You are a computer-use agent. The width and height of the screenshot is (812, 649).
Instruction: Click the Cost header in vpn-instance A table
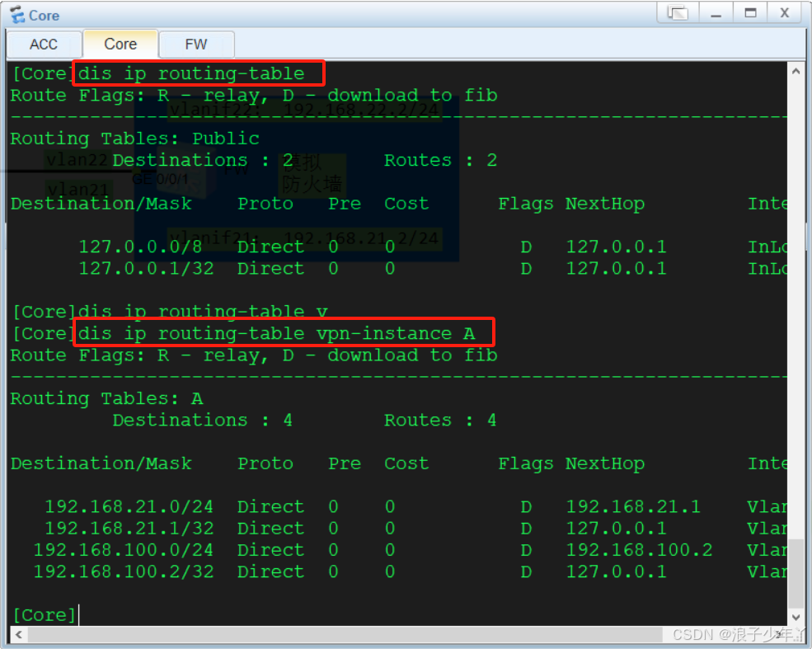(x=406, y=463)
